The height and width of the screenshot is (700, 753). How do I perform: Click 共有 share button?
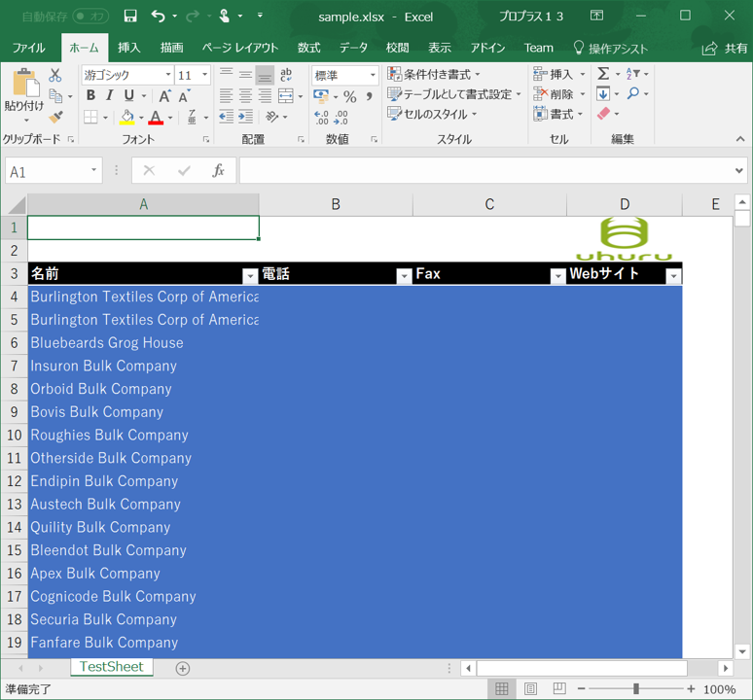point(725,49)
